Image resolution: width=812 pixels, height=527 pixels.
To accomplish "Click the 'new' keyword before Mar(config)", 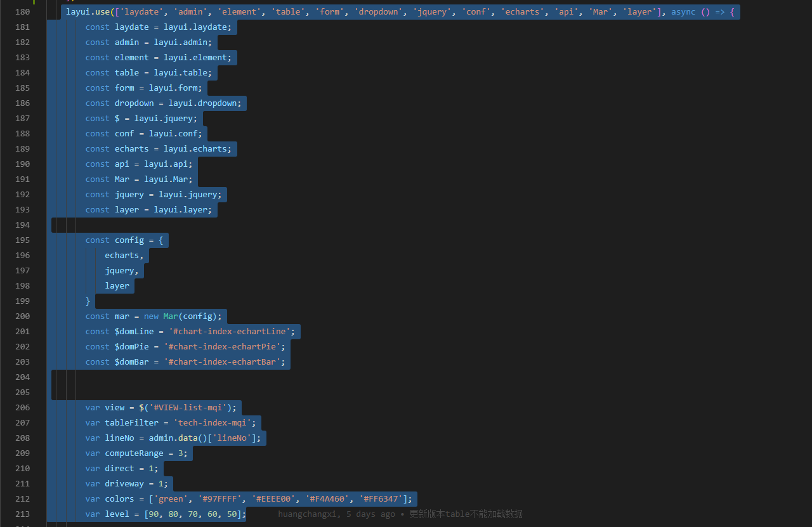I will 152,316.
